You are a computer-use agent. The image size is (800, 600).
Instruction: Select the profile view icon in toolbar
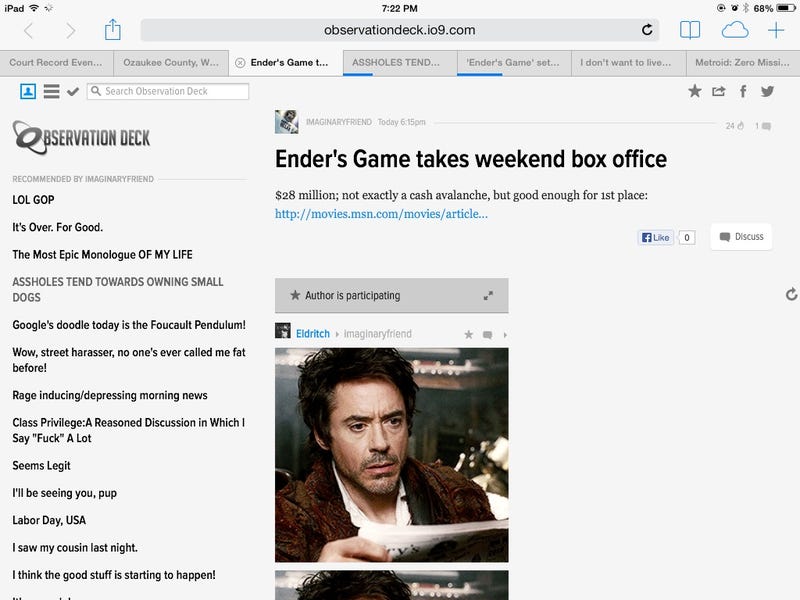tap(28, 91)
